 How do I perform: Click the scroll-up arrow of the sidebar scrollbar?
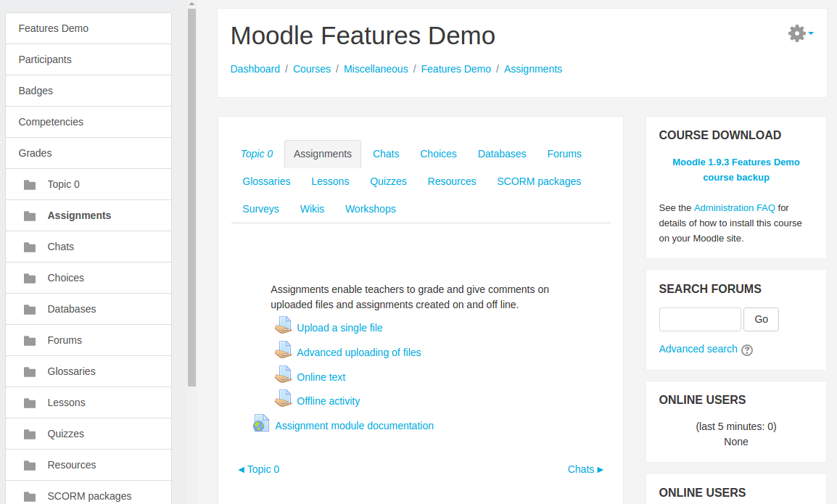click(x=191, y=4)
